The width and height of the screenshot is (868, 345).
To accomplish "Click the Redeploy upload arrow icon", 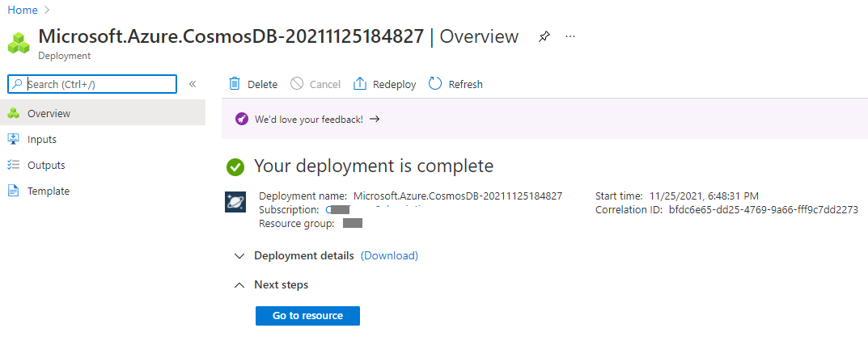I will tap(360, 84).
